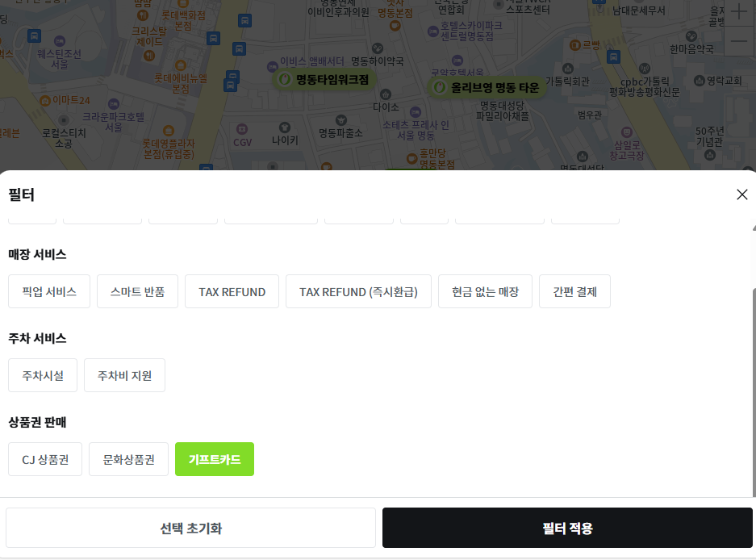Toggle the TAX REFUND filter on
The image size is (756, 560).
pyautogui.click(x=232, y=290)
